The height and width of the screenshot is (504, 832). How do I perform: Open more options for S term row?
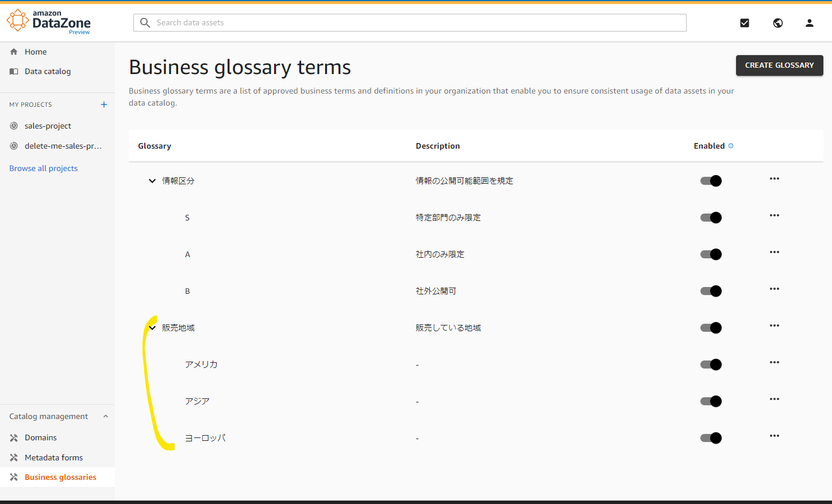pyautogui.click(x=775, y=215)
